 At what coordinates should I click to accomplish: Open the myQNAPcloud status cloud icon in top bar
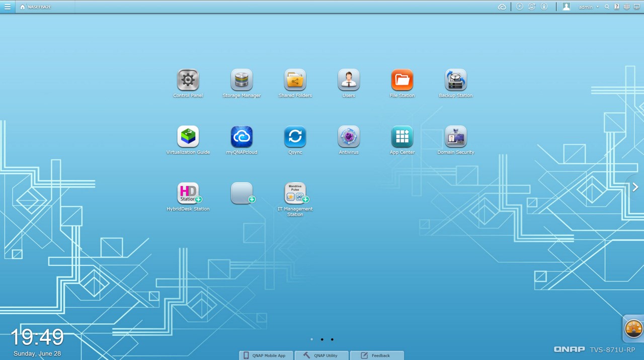[502, 7]
